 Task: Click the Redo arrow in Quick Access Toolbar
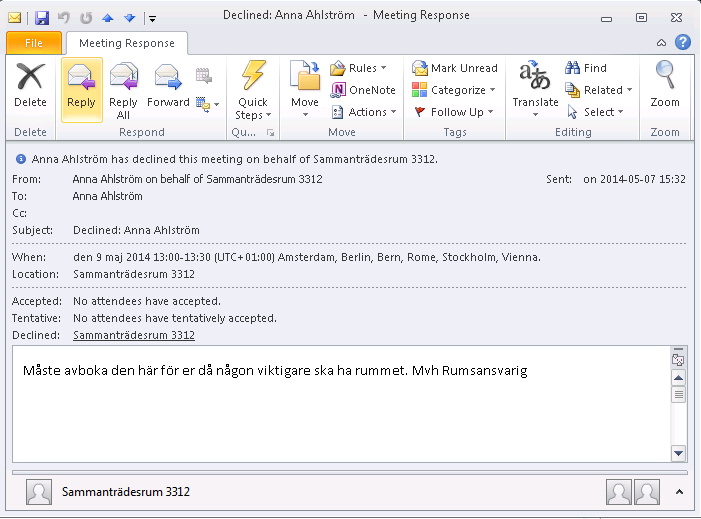click(86, 18)
